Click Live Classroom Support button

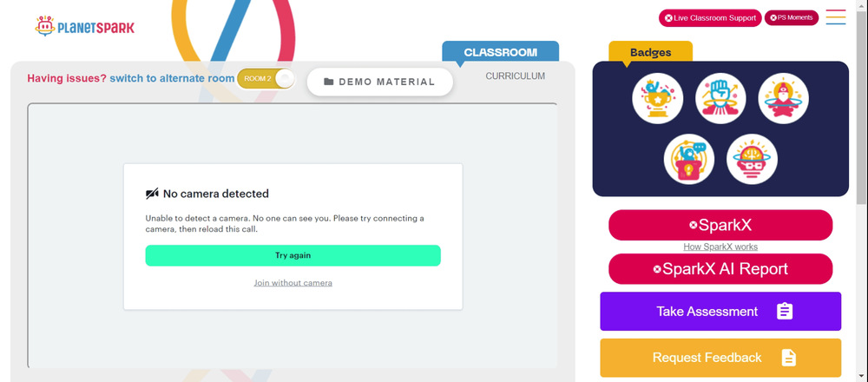[x=710, y=17]
